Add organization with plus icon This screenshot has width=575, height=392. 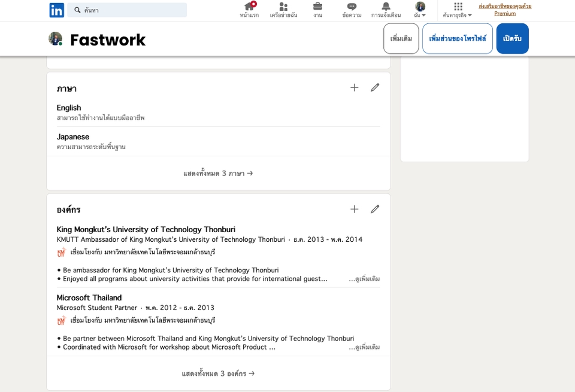[354, 209]
